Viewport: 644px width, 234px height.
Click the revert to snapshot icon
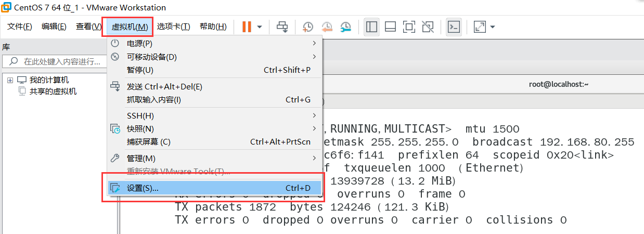point(327,27)
